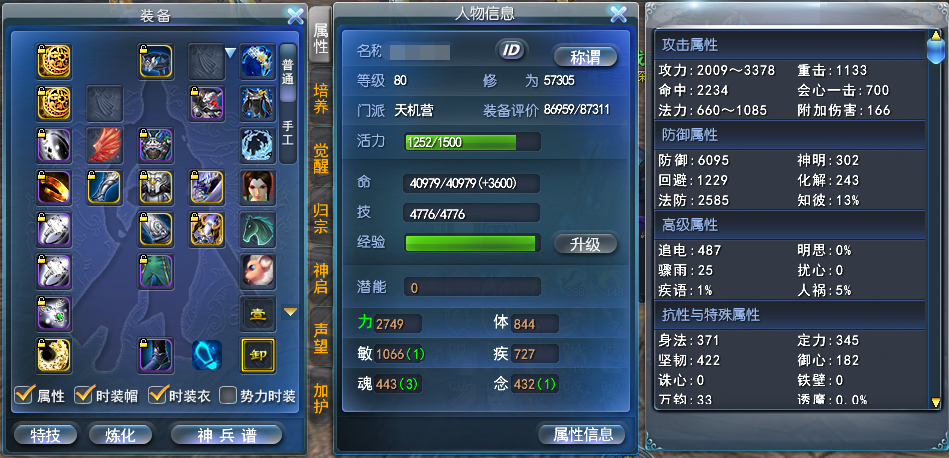949x458 pixels.
Task: Expand the blue dropdown arrow above equipment
Action: pyautogui.click(x=230, y=53)
